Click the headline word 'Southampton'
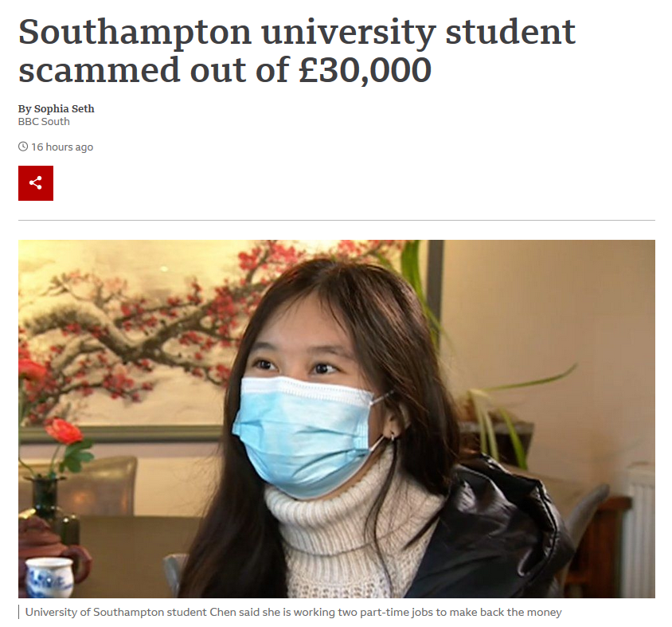Screen dimensions: 672x627 point(135,33)
